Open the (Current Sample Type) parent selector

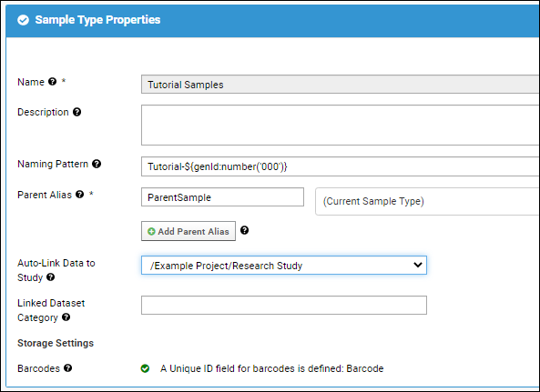click(427, 201)
